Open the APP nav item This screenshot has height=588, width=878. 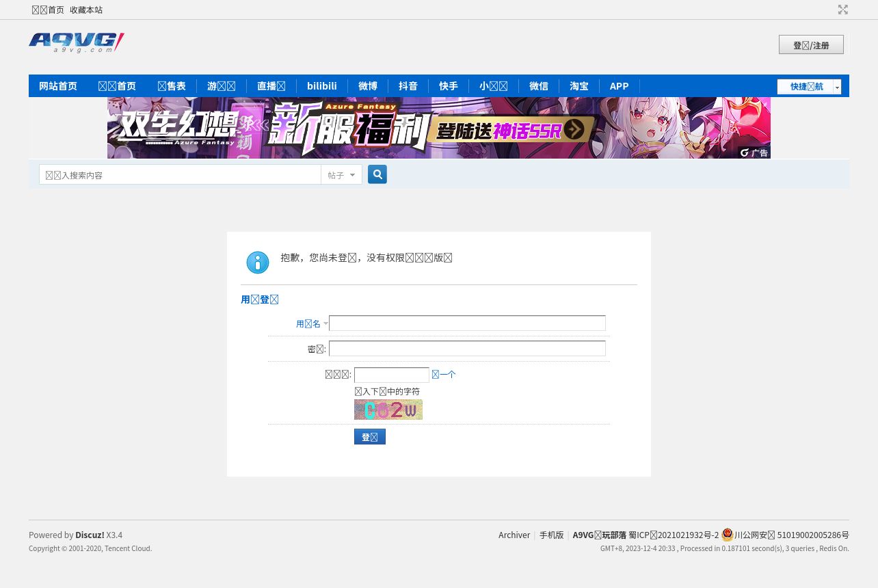point(620,86)
